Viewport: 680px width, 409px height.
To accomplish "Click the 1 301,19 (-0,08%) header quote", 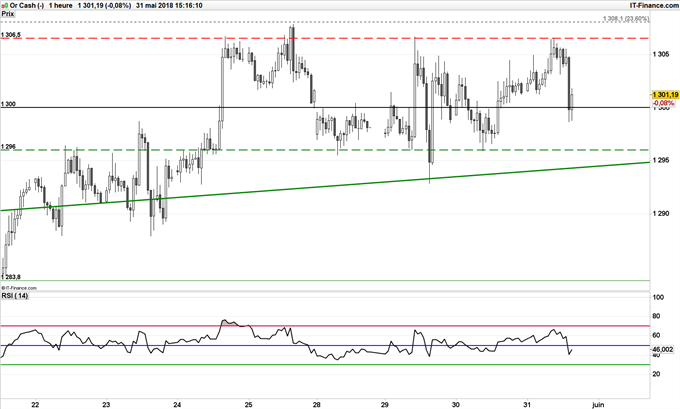I will [104, 6].
